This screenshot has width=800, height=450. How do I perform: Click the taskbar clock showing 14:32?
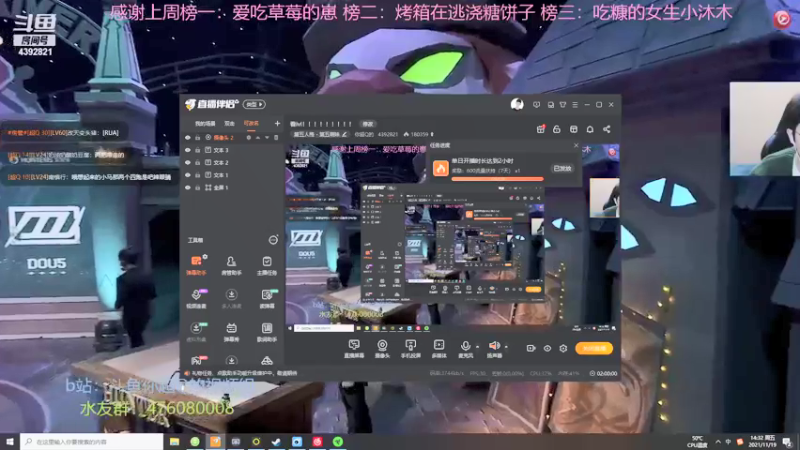(761, 441)
